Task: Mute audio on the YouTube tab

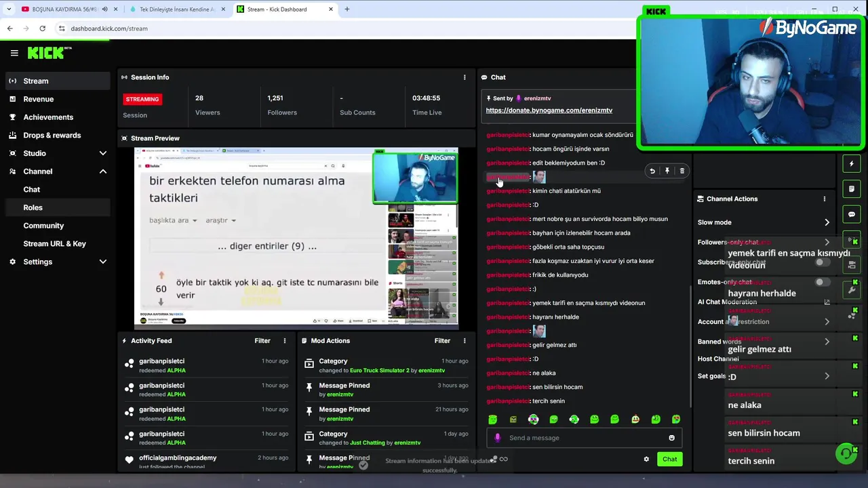Action: pyautogui.click(x=104, y=9)
